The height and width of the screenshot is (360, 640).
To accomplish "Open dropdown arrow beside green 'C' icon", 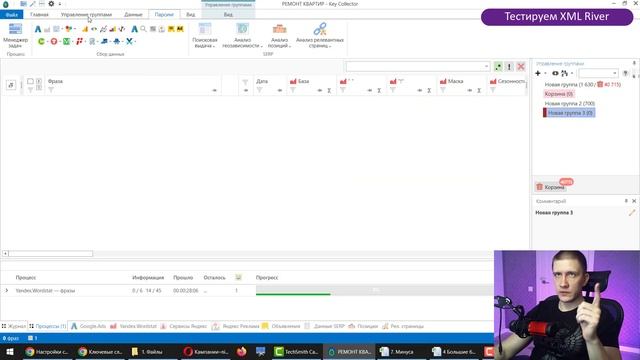I will (47, 41).
